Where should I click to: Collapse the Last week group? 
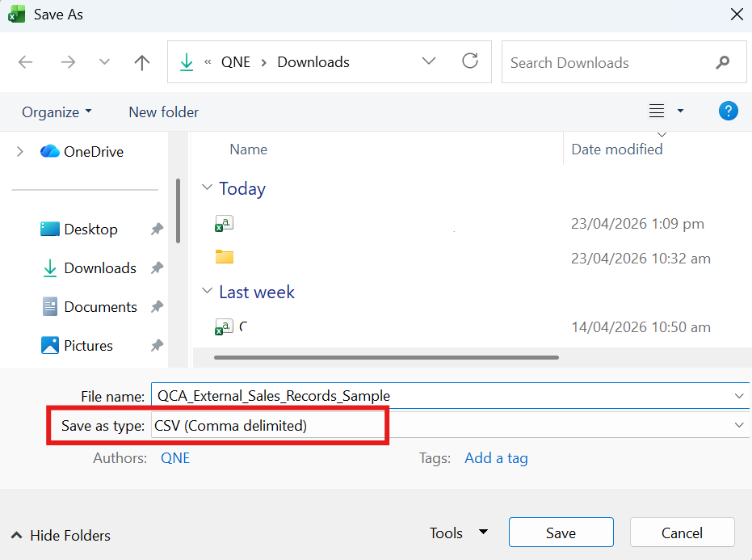point(206,292)
